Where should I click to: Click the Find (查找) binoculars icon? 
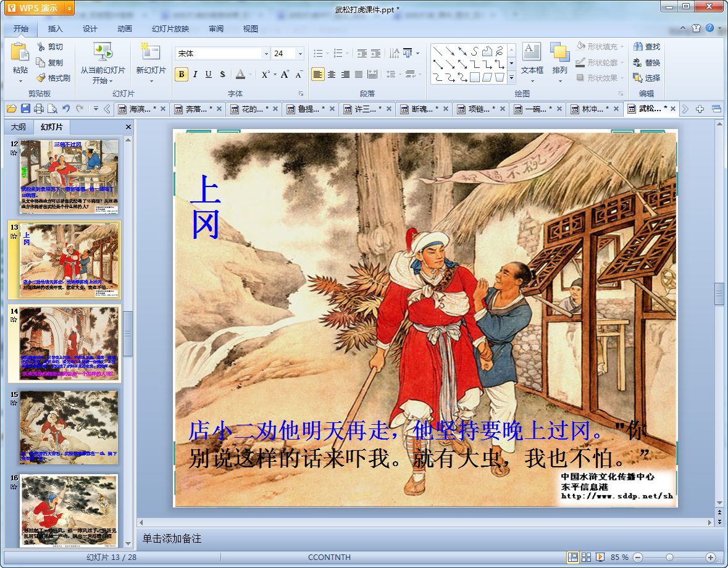[638, 46]
